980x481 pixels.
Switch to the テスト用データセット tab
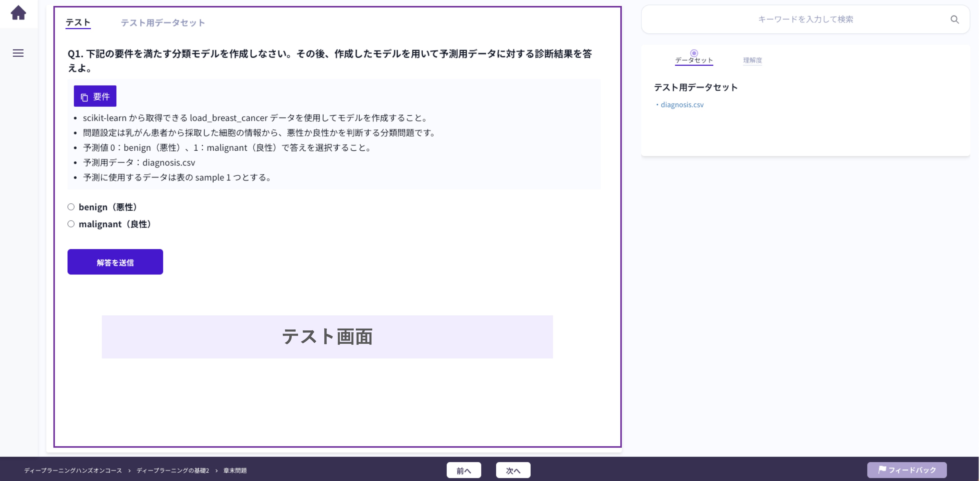(163, 23)
